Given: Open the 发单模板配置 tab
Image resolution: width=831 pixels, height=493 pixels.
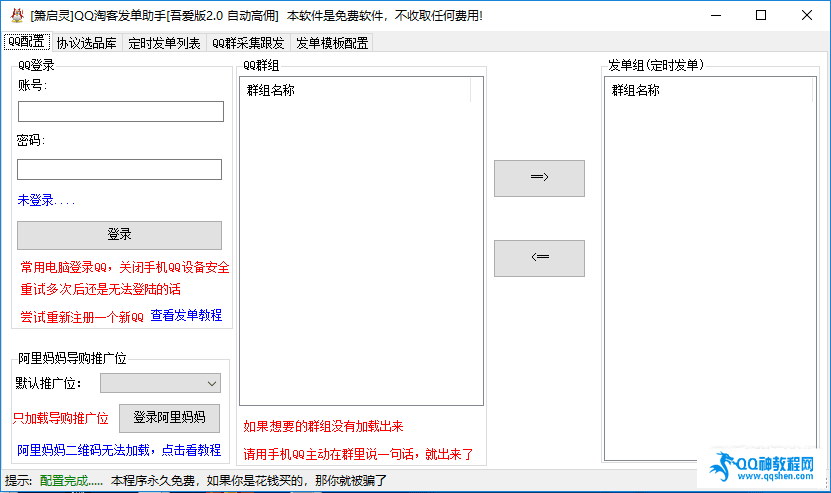Looking at the screenshot, I should point(332,43).
